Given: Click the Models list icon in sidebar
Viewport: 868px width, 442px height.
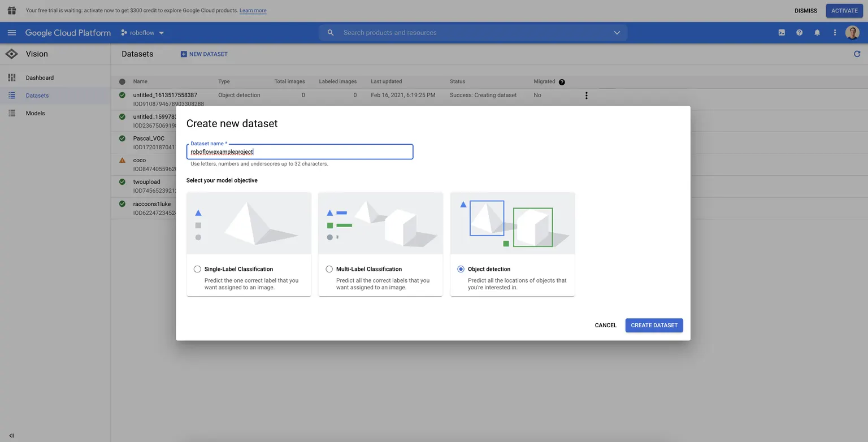Looking at the screenshot, I should pos(12,113).
